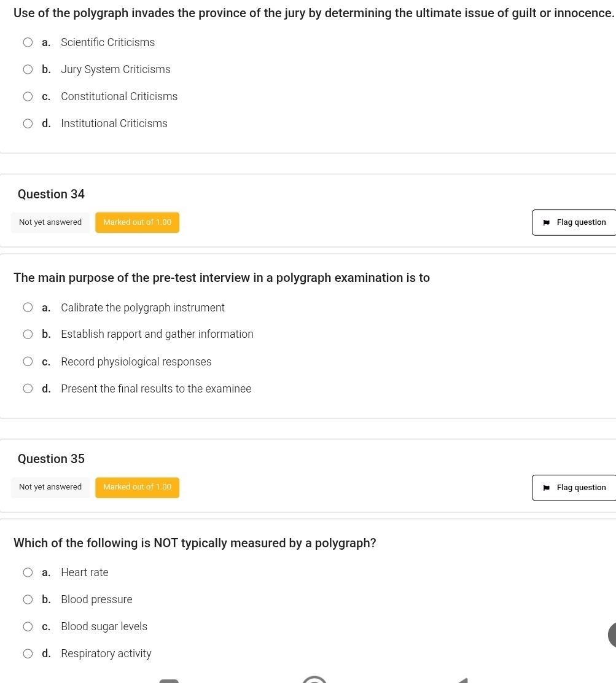Choose Jury System Criticisms answer
616x683 pixels.
(x=28, y=69)
